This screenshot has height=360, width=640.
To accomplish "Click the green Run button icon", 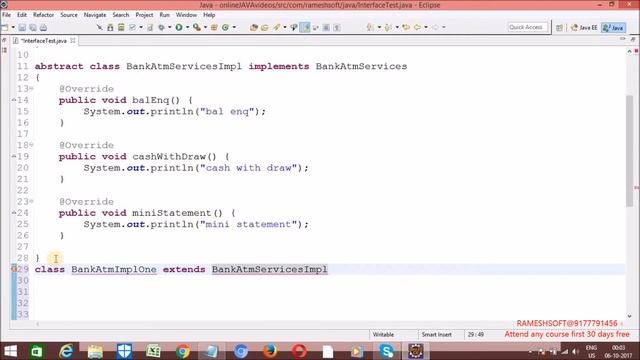I will 179,27.
